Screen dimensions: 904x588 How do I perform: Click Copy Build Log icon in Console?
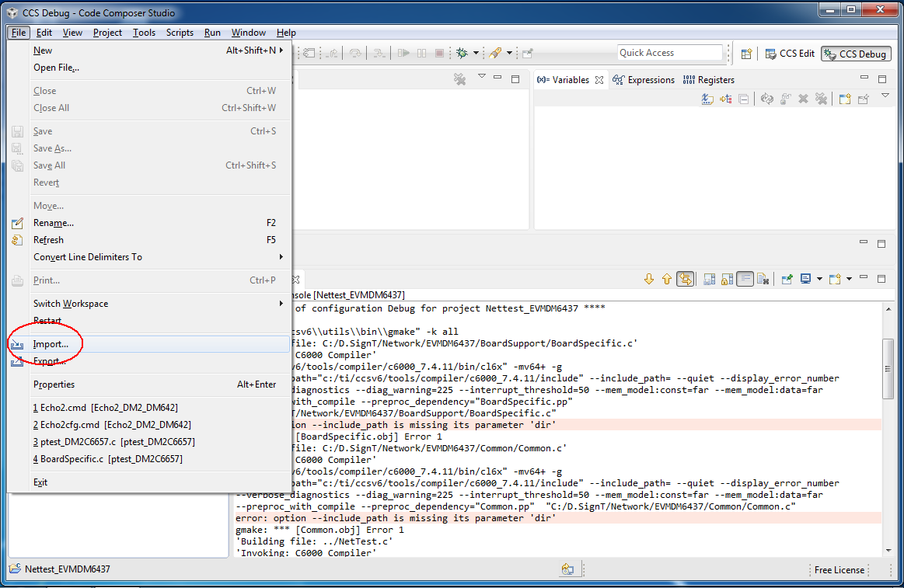click(x=709, y=280)
